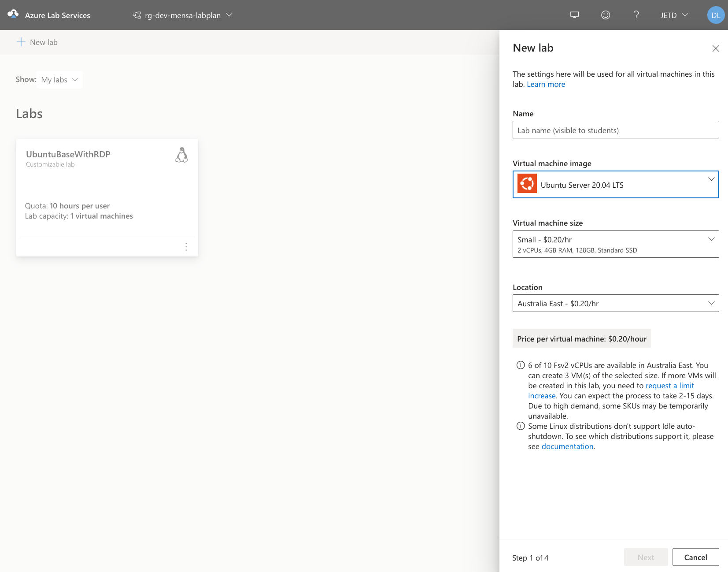Click the Linux penguin icon on UbuntuBaseWithRDP card
The image size is (728, 572).
[181, 155]
